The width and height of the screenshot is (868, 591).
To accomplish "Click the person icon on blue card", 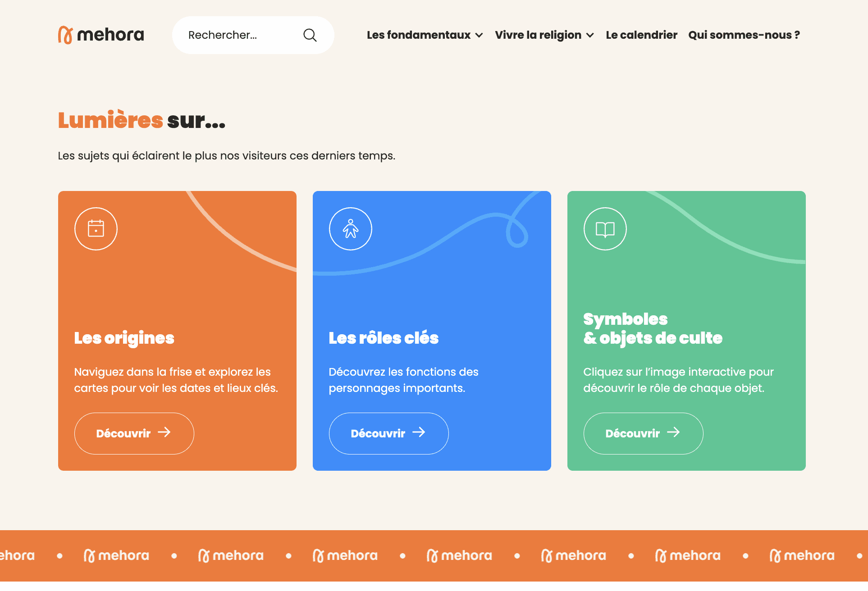I will click(x=351, y=229).
